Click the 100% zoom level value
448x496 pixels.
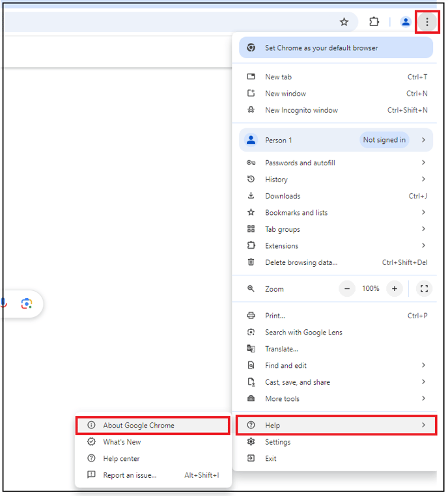[371, 288]
